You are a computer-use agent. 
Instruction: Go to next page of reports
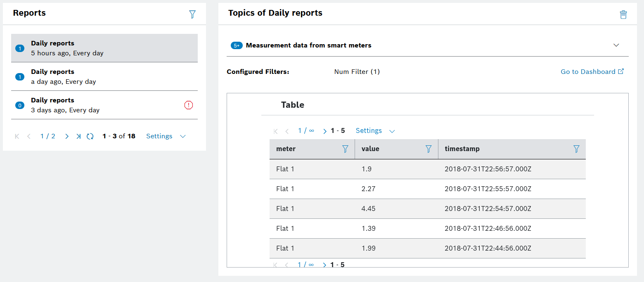click(x=67, y=136)
